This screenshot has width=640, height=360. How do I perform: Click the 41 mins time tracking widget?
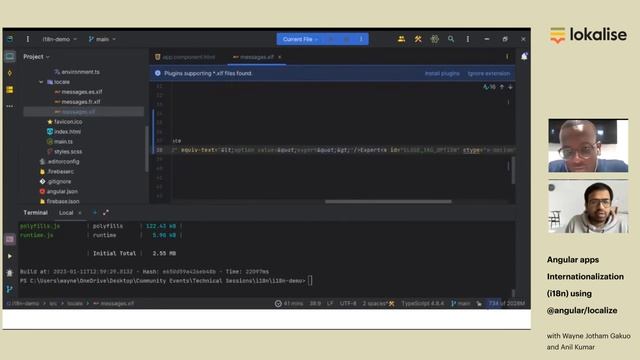[x=289, y=304]
